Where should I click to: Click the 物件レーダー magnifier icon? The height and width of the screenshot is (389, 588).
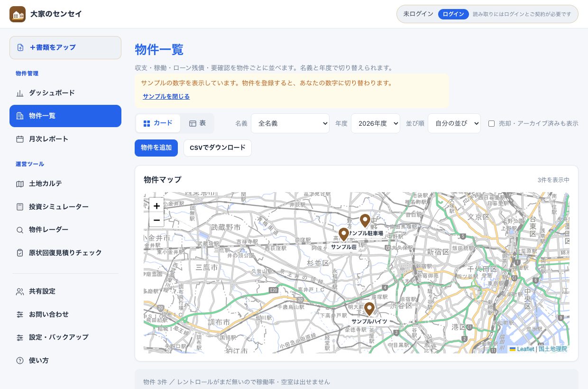pos(20,230)
